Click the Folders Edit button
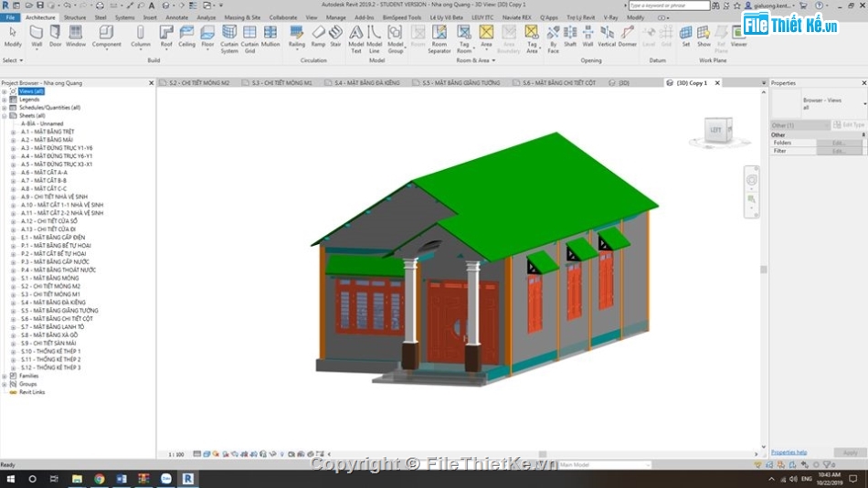Image resolution: width=868 pixels, height=488 pixels. tap(839, 143)
